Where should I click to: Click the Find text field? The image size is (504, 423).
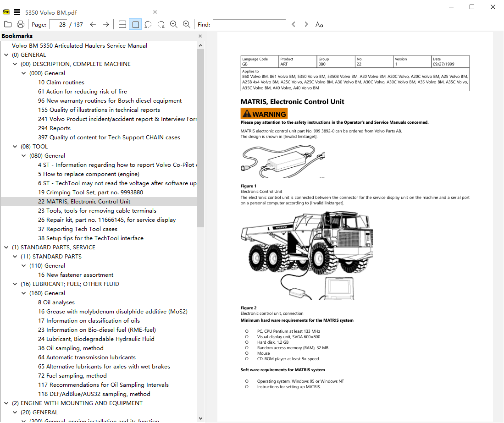tap(249, 24)
